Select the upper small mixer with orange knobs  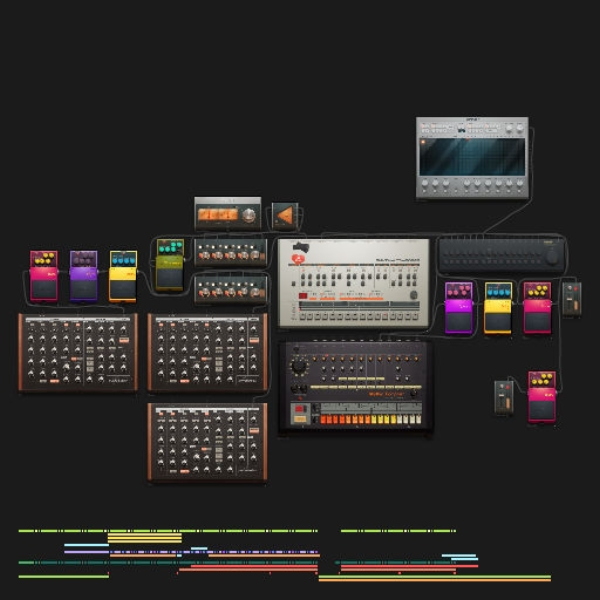pos(230,252)
